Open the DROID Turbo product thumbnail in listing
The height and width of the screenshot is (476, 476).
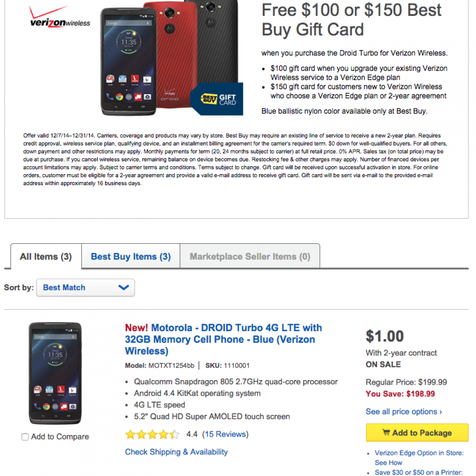(x=55, y=373)
